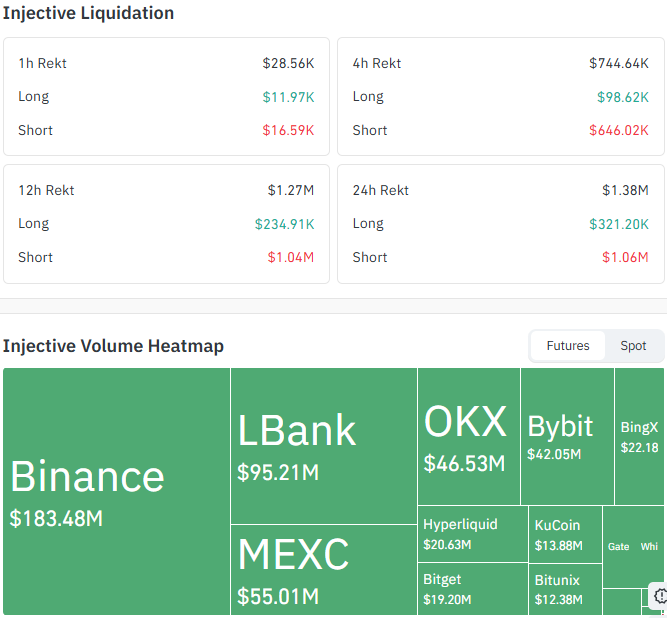Click Hyperliquid volume figure $20.63M

point(447,544)
